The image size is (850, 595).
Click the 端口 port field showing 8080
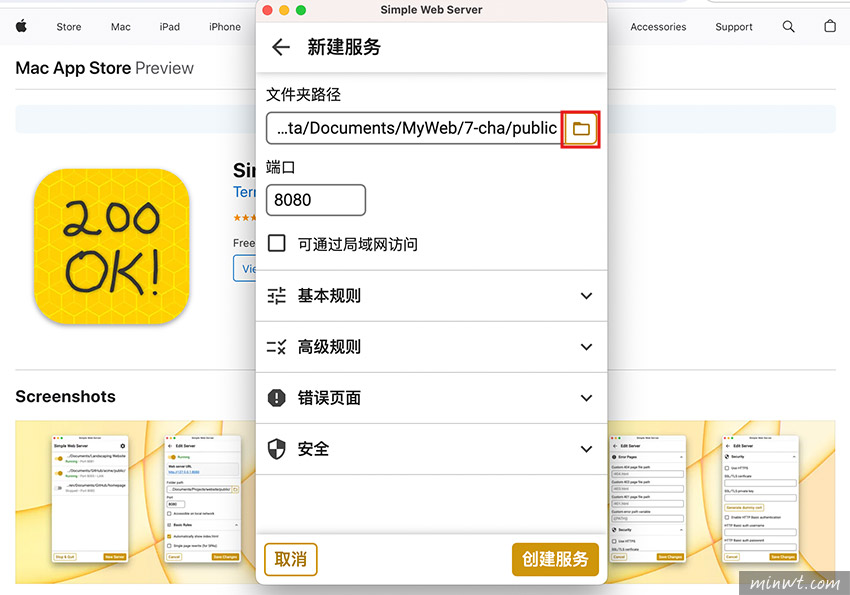[x=316, y=200]
